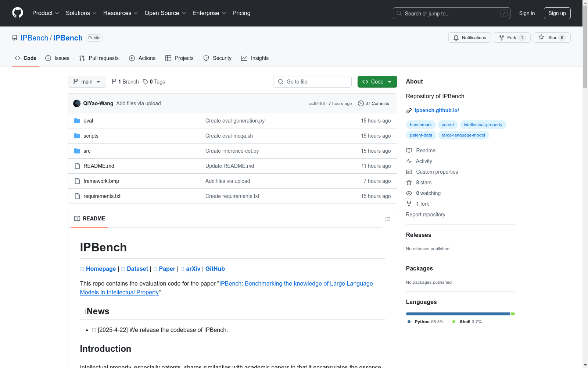Open the main branch selector dropdown
Viewport: 588px width, 368px height.
(87, 82)
